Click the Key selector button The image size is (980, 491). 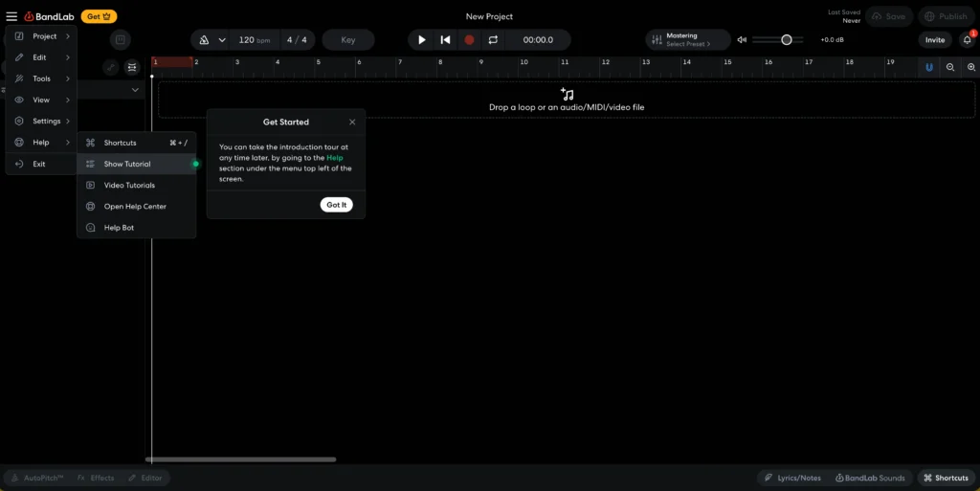348,40
